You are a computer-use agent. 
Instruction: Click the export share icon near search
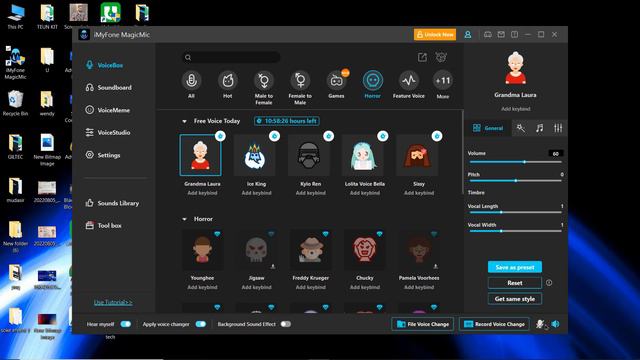coord(422,58)
